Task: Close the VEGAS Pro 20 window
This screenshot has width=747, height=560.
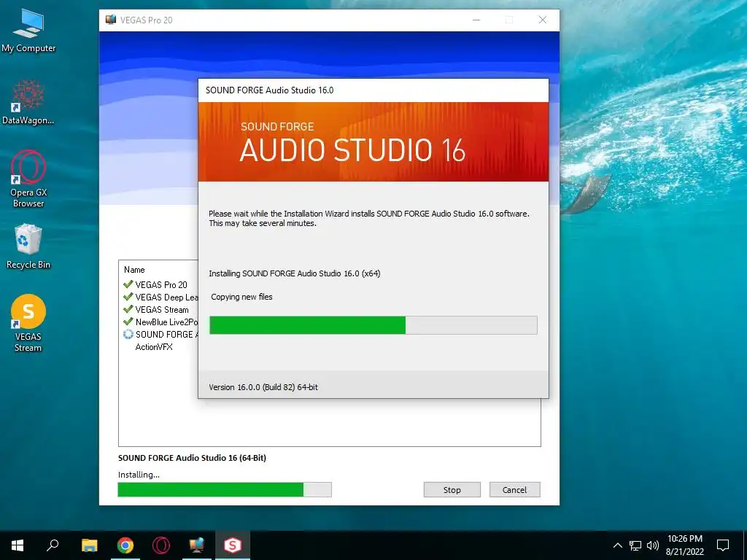Action: (x=543, y=20)
